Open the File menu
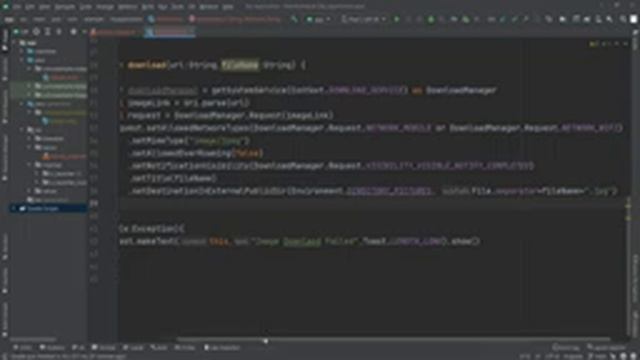 click(x=18, y=7)
